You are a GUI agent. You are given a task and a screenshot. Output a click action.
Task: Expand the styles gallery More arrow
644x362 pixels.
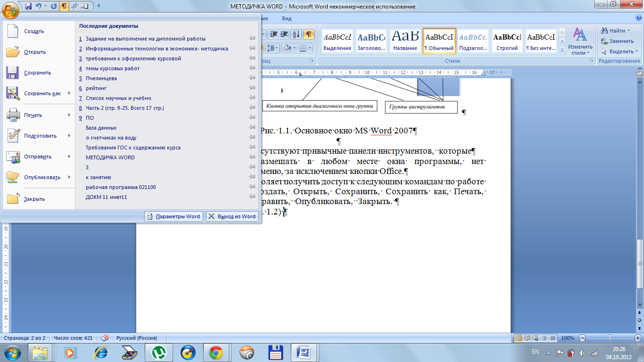click(561, 50)
